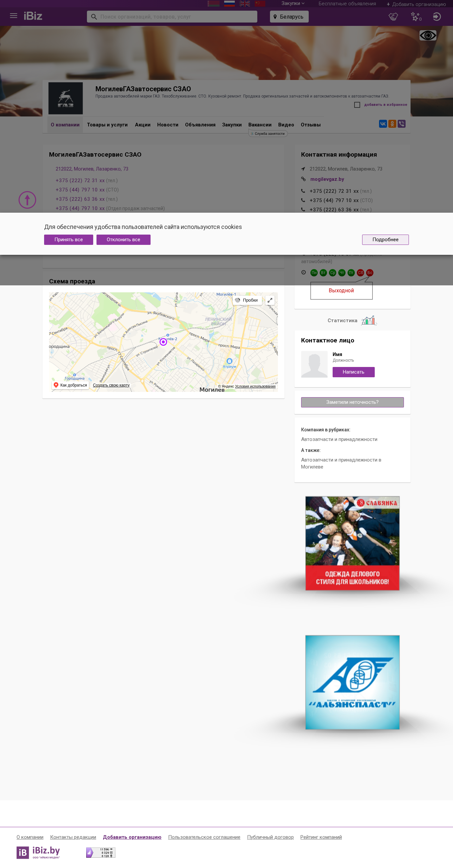Switch language to Belarusian flag
The height and width of the screenshot is (868, 453).
[214, 4]
